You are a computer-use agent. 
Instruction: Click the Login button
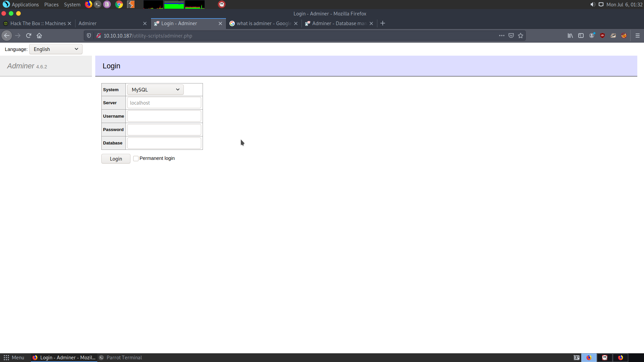pyautogui.click(x=116, y=159)
